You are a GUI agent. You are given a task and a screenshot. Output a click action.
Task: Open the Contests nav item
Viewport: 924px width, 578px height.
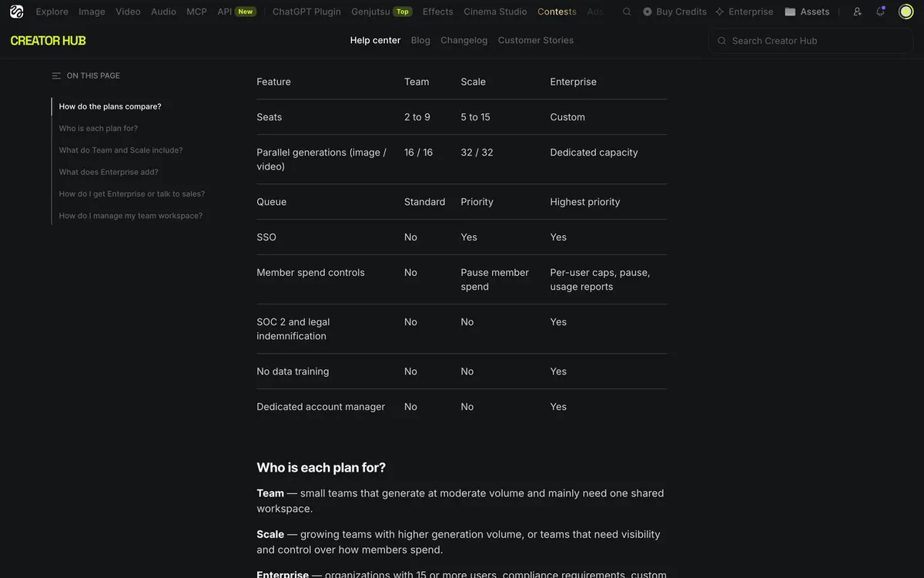[x=557, y=12]
